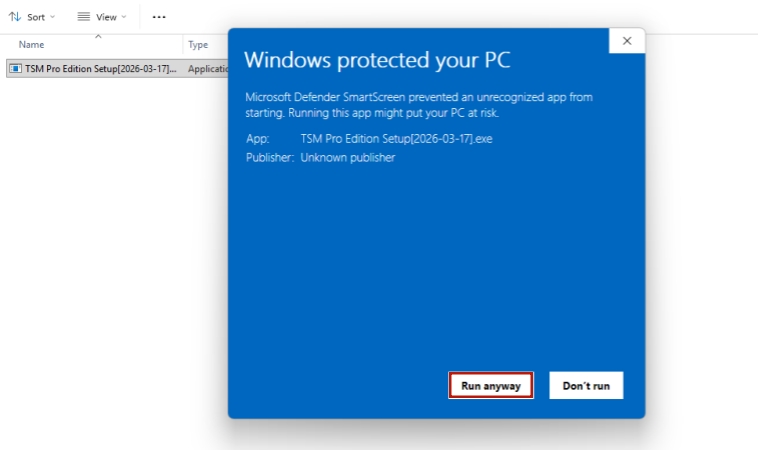The image size is (758, 450).
Task: Choose the Don't run button
Action: pos(586,385)
